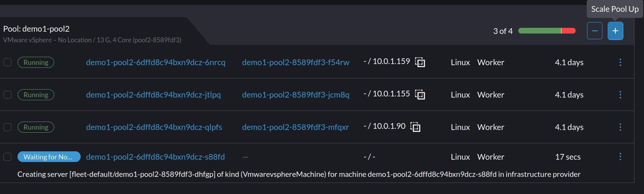This screenshot has height=194, width=644.
Task: Click the scale pool down minus button
Action: tap(594, 31)
